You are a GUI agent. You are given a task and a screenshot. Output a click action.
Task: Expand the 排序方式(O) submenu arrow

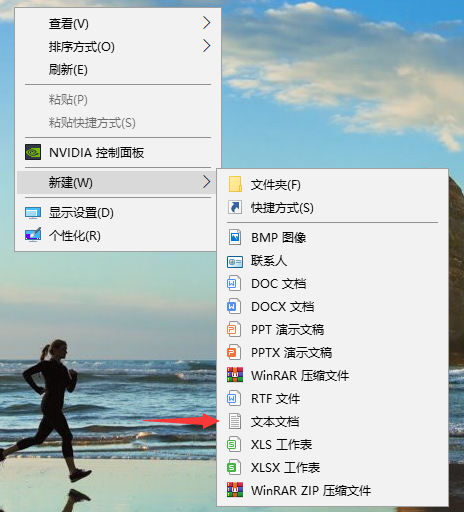(x=207, y=46)
